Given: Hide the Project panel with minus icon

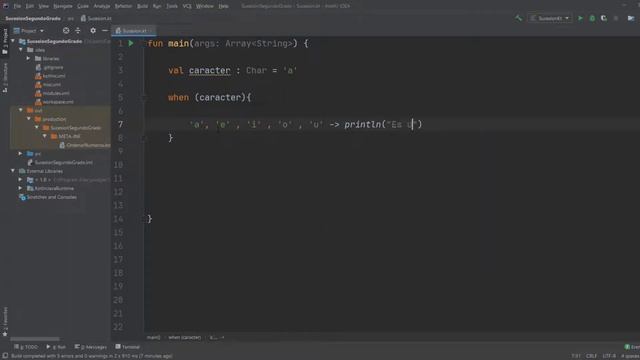Looking at the screenshot, I should point(105,31).
